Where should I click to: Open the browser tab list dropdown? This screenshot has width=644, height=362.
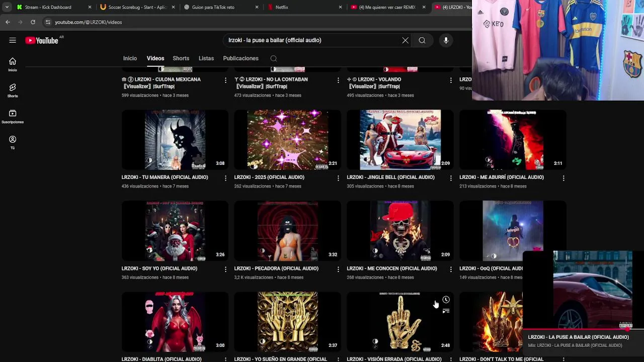(7, 7)
